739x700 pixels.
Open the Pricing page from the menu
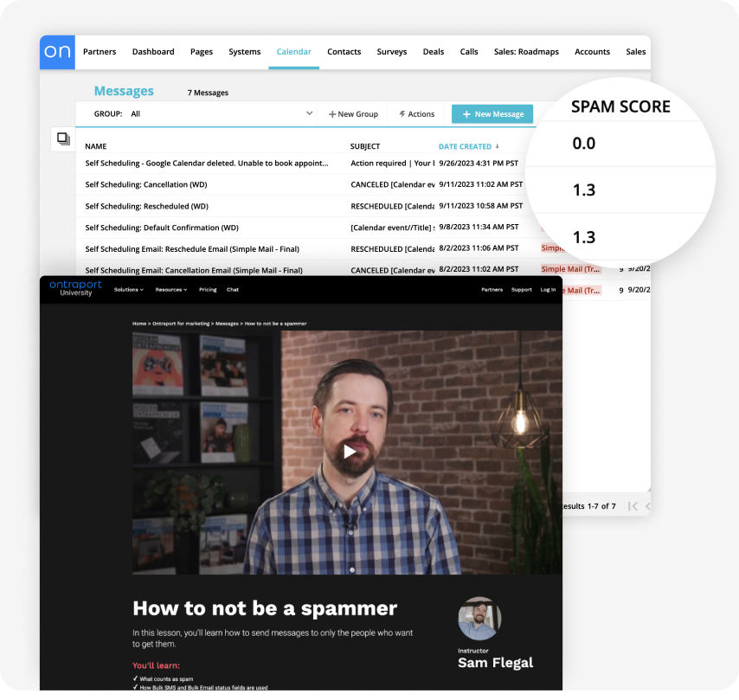pyautogui.click(x=208, y=290)
